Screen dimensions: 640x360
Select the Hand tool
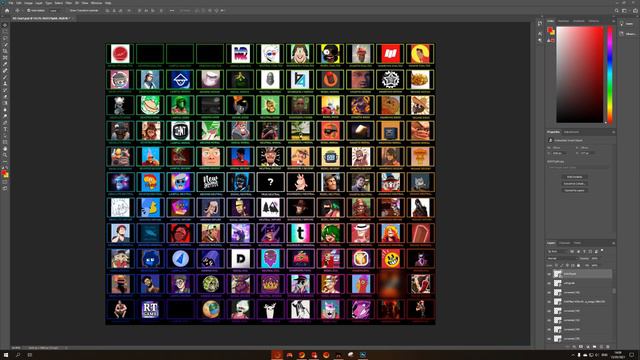[5, 149]
